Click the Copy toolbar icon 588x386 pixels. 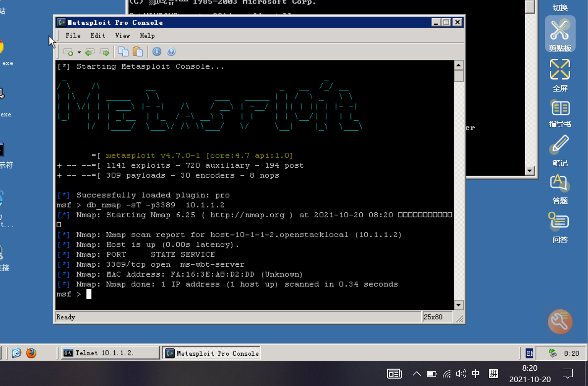click(x=123, y=51)
